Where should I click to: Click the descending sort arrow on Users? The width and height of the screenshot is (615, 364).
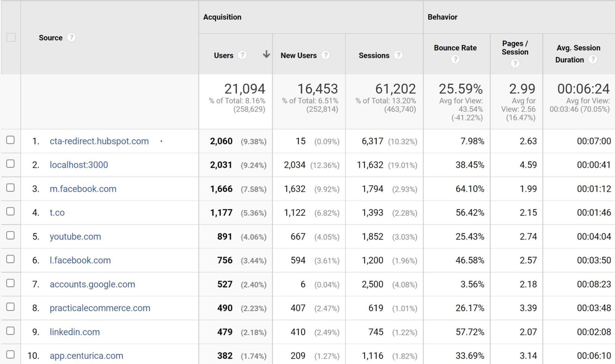266,54
